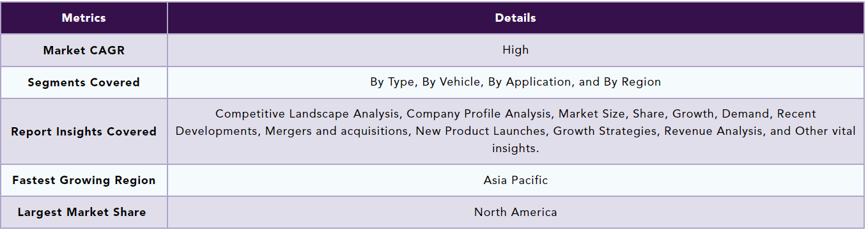Select the Fastest Growing Region label

coord(84,180)
